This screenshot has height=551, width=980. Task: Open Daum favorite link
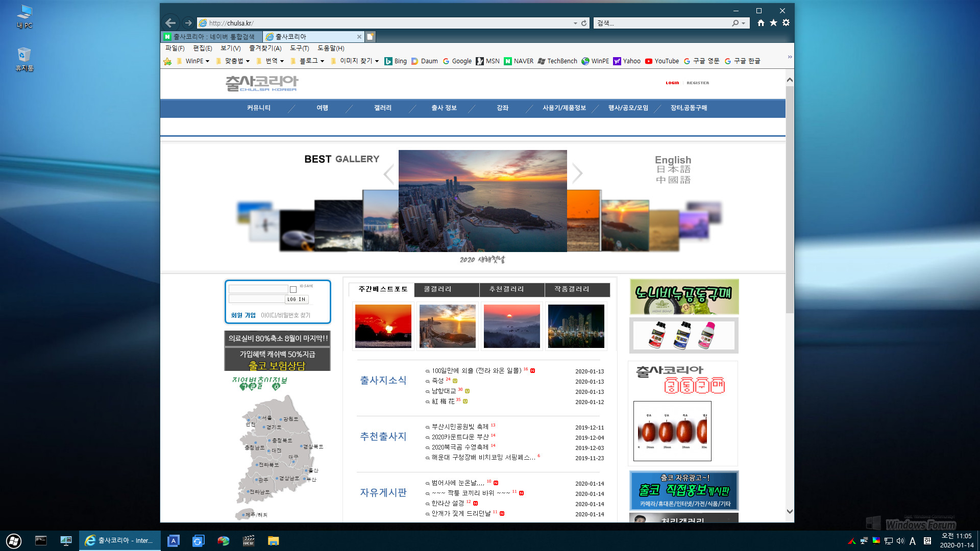[x=425, y=61]
